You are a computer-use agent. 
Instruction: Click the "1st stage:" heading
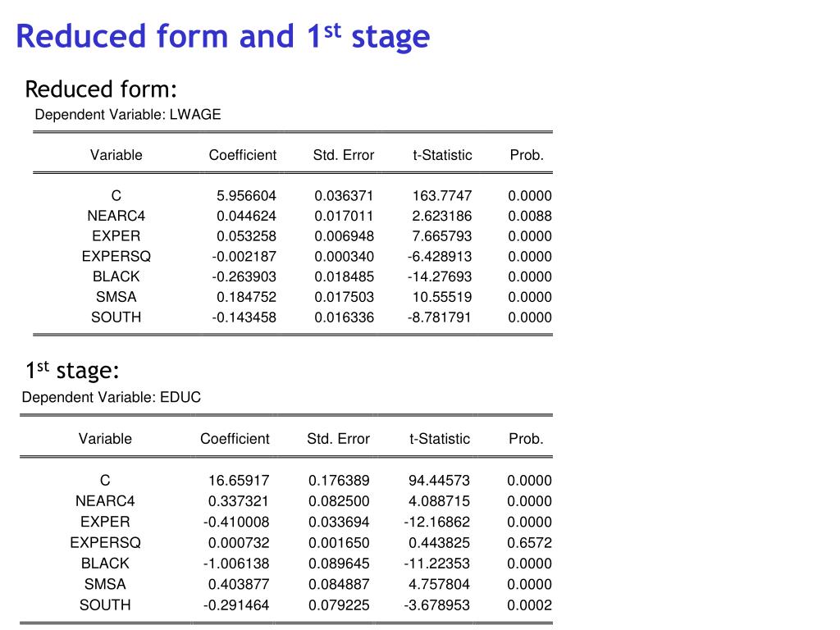pyautogui.click(x=72, y=370)
